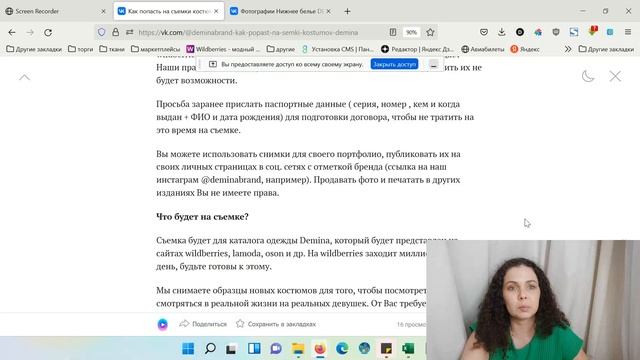This screenshot has width=640, height=360.
Task: Open the globe app on the taskbar
Action: (x=364, y=349)
